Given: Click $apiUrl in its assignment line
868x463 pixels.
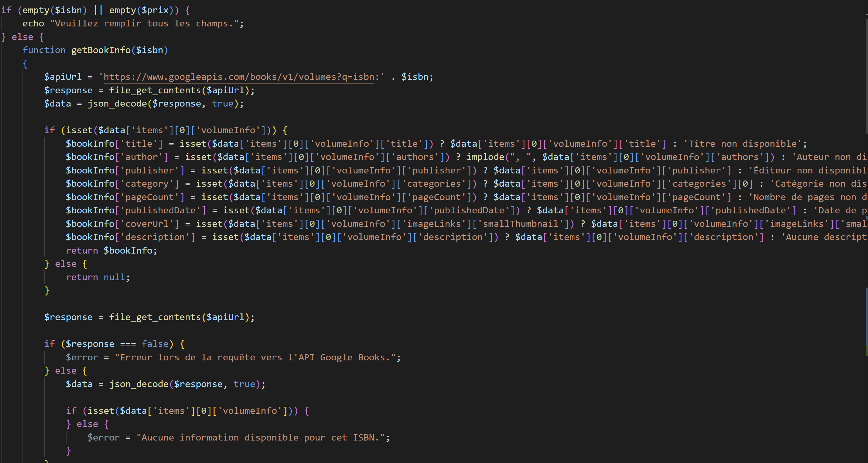Looking at the screenshot, I should pyautogui.click(x=63, y=77).
